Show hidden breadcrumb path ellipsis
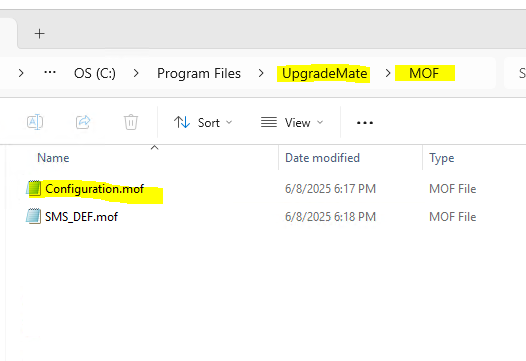The height and width of the screenshot is (361, 526). point(50,72)
